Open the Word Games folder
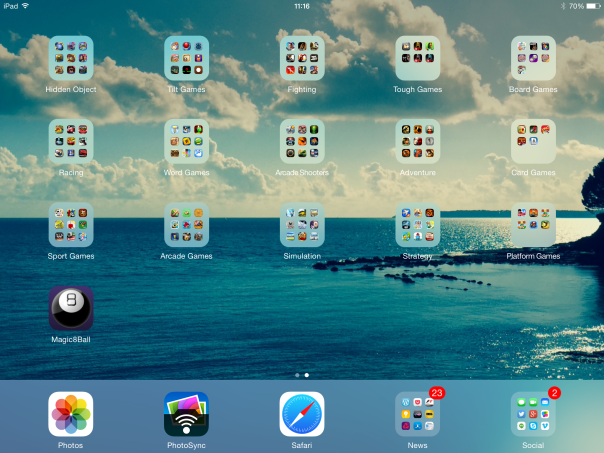This screenshot has width=604, height=453. tap(186, 141)
